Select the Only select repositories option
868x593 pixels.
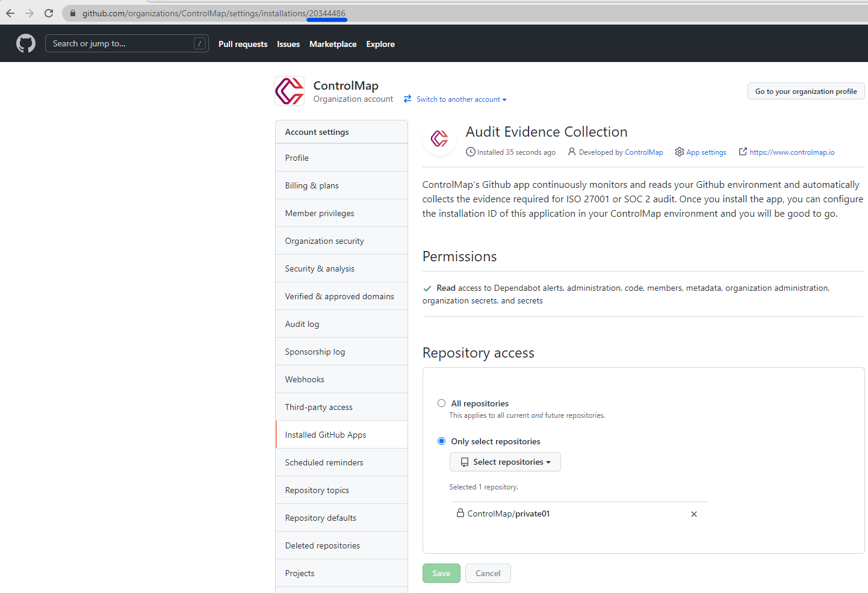441,441
